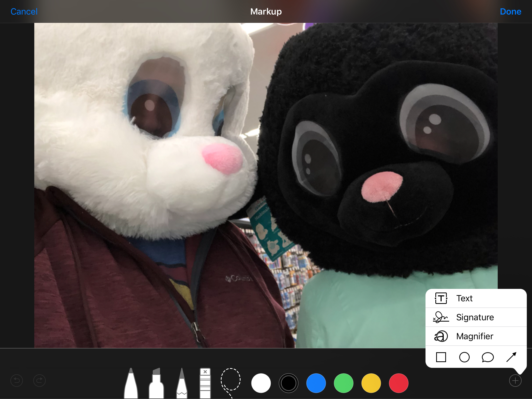Insert a circle shape
The height and width of the screenshot is (399, 532).
464,357
